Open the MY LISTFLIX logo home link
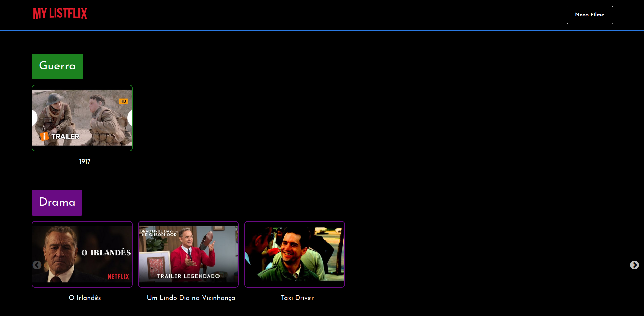 point(60,14)
